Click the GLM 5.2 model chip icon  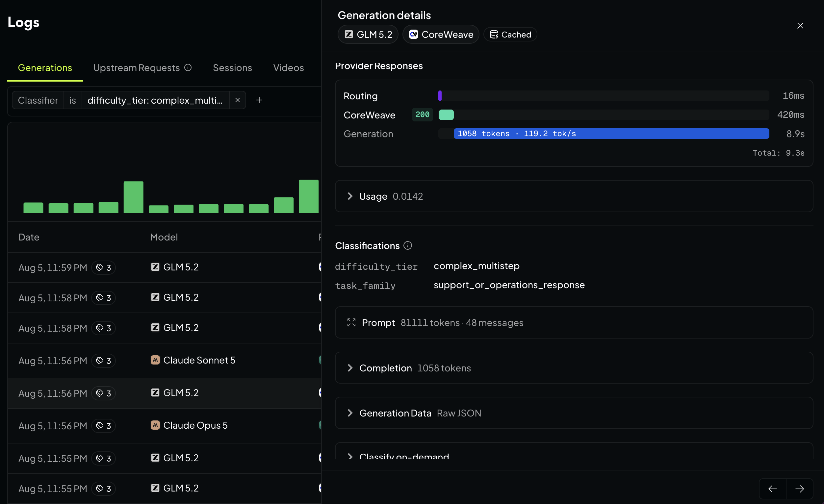click(x=349, y=35)
